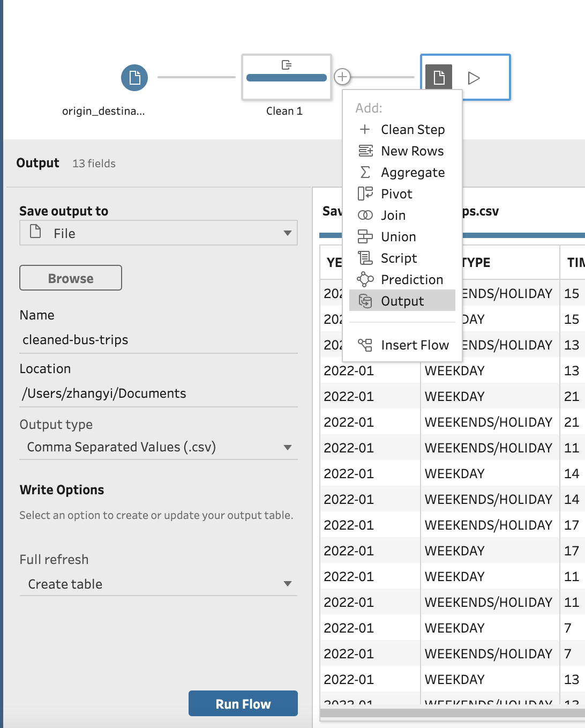Click Insert Flow option
Screen dimensions: 585x728
(414, 345)
